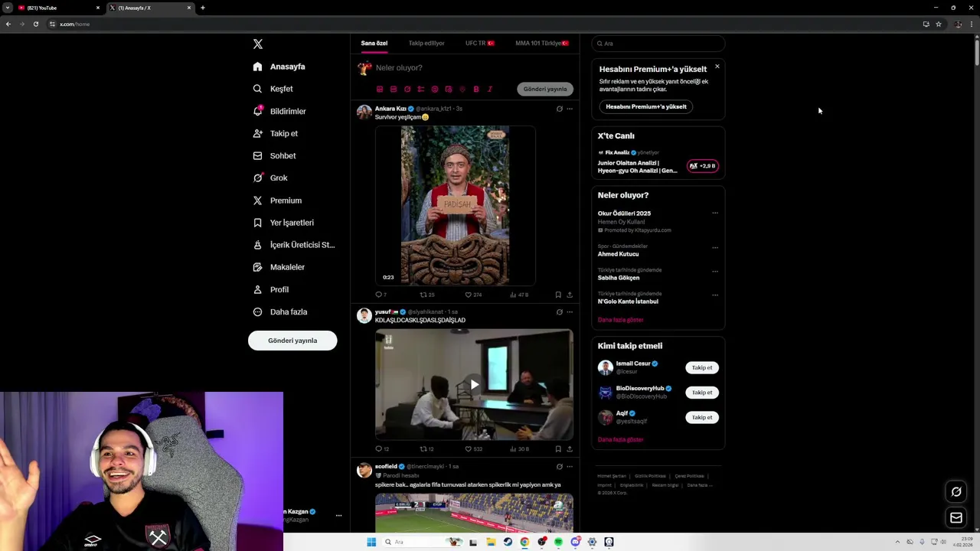Follow Aqif

[x=702, y=418]
